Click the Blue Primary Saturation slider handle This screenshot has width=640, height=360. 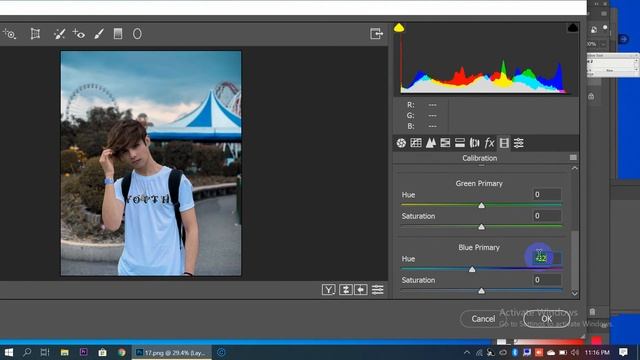click(482, 291)
